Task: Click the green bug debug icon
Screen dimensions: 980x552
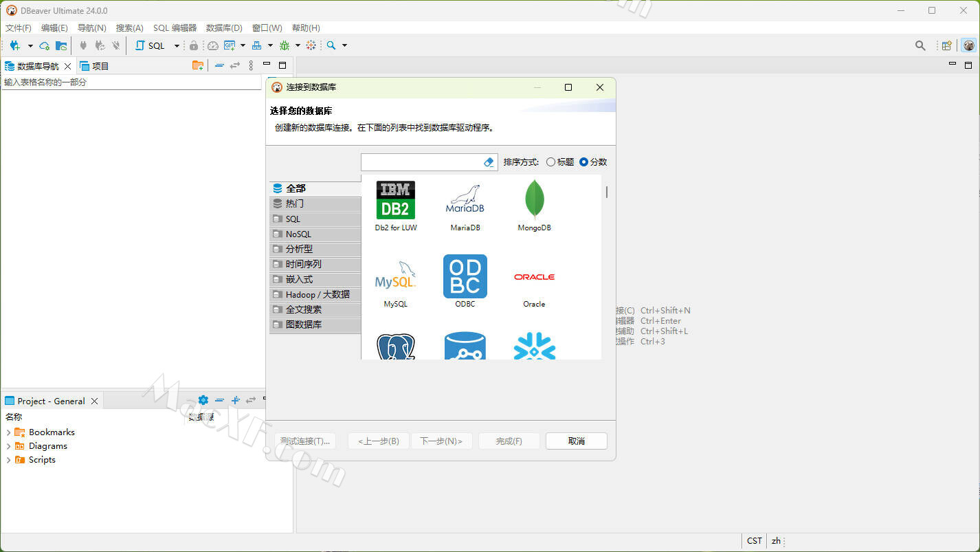Action: tap(285, 45)
